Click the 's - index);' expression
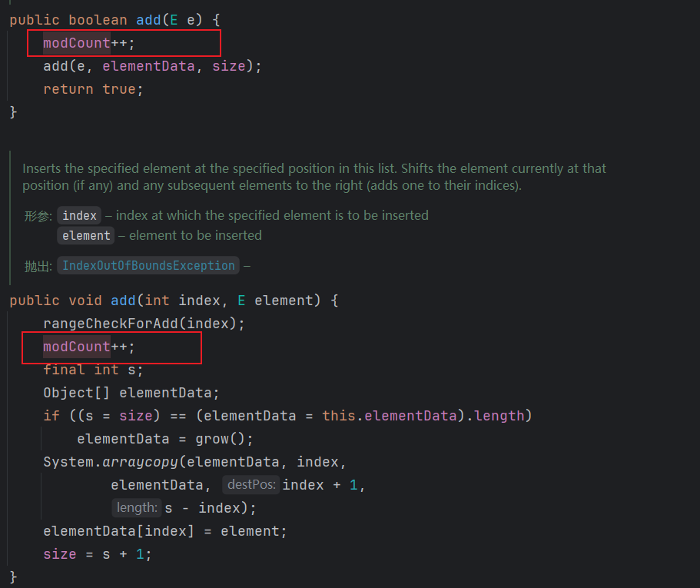Viewport: 700px width, 588px height. click(211, 508)
